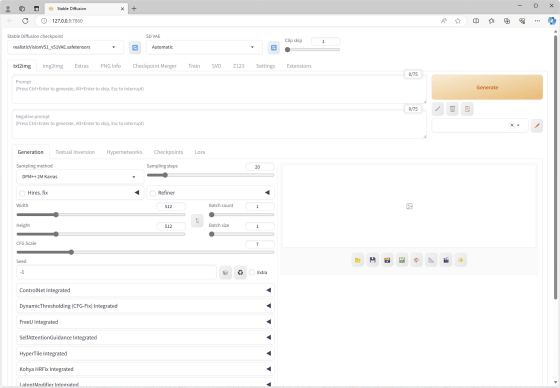Expand FreeU Integrated section
The image size is (560, 388).
click(145, 322)
